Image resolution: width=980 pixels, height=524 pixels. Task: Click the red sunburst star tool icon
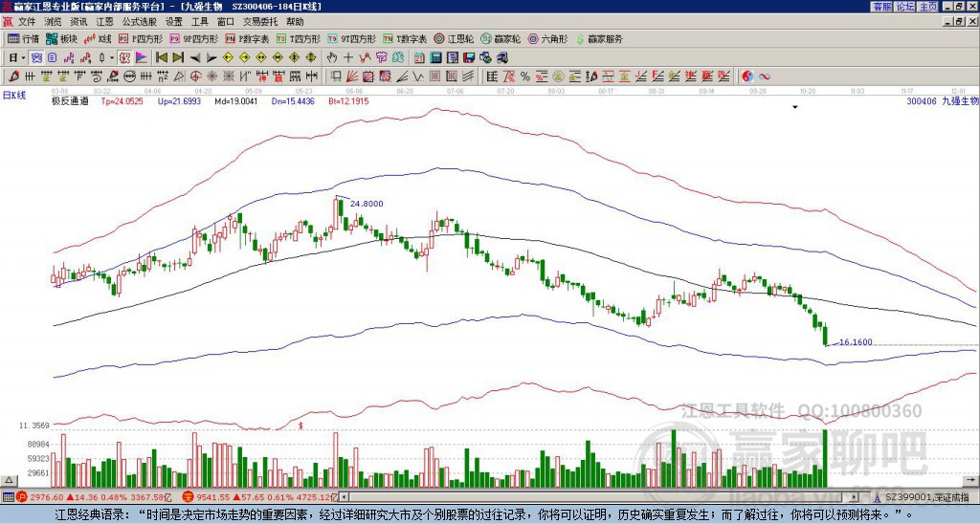tap(212, 76)
